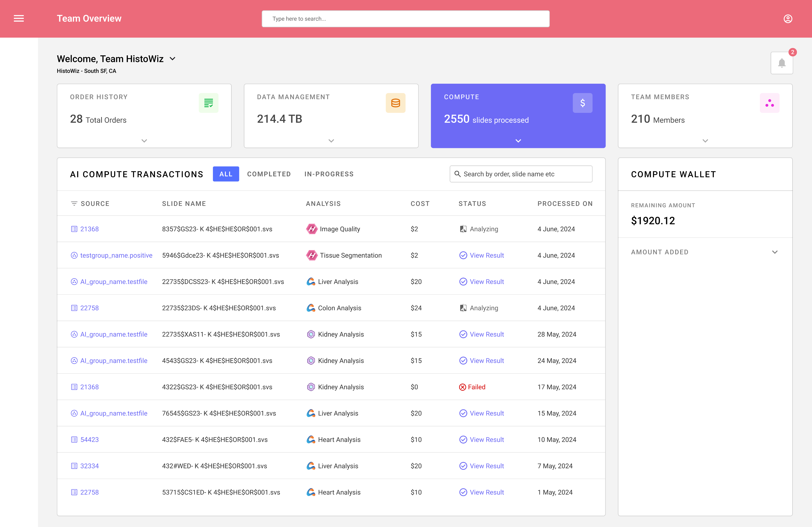Open the testgroup_name.positive source link
812x527 pixels.
point(116,255)
